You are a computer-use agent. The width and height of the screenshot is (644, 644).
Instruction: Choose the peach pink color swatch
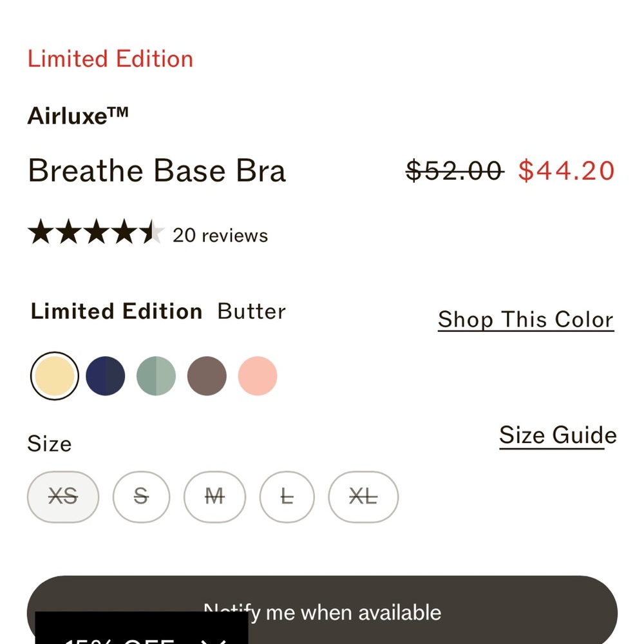[x=257, y=375]
